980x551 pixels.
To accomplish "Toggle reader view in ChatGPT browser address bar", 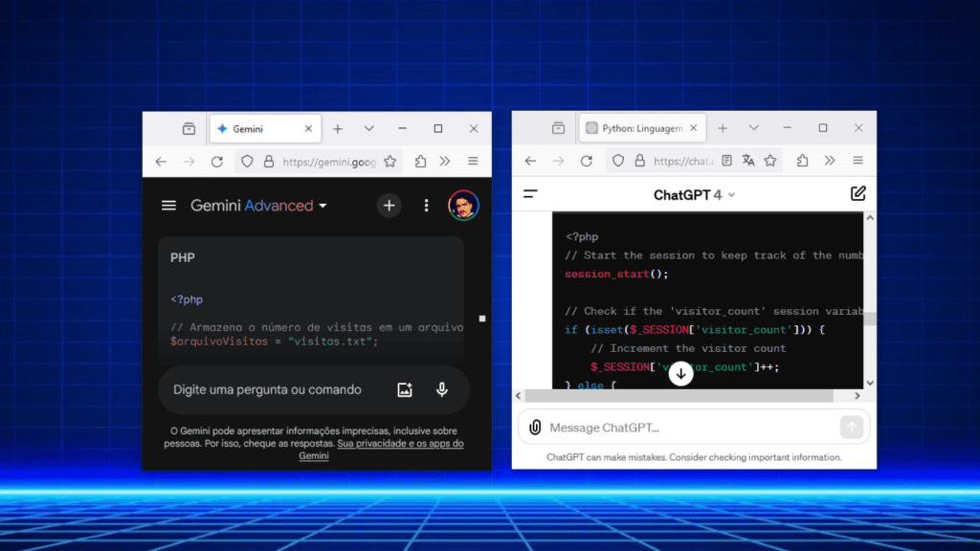I will (x=727, y=161).
